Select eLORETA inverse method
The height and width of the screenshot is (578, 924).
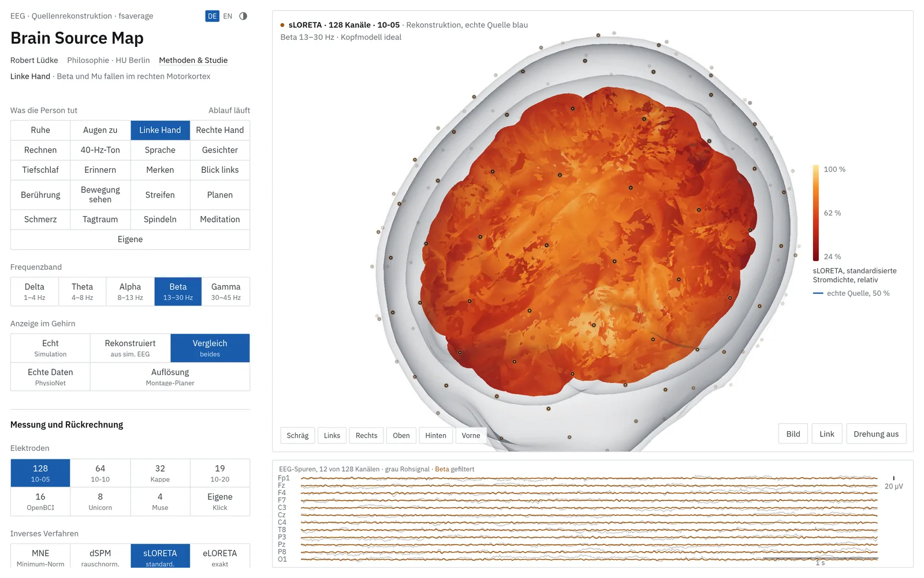[x=220, y=557]
